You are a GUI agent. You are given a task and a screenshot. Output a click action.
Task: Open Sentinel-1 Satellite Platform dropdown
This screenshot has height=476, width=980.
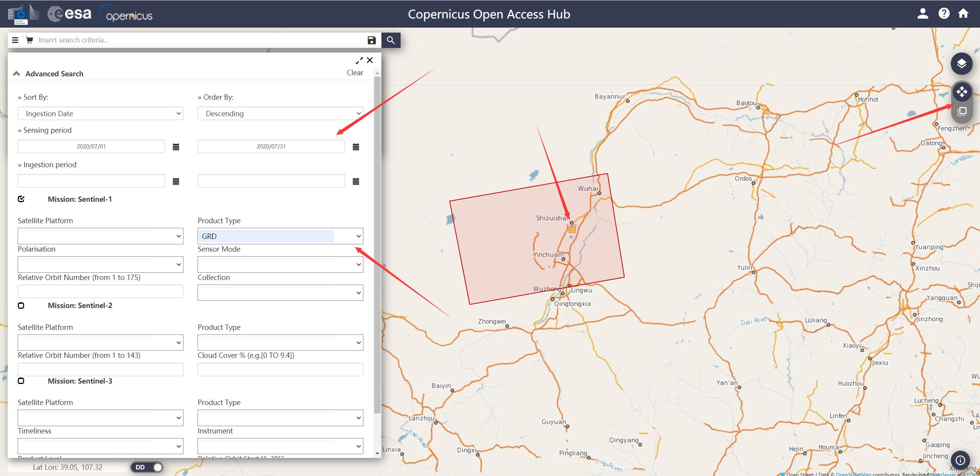tap(101, 236)
